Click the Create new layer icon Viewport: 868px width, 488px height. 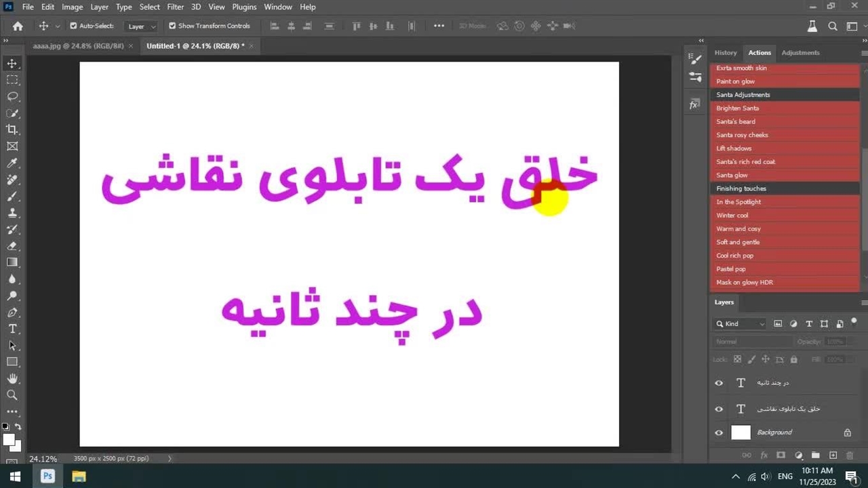pos(833,455)
